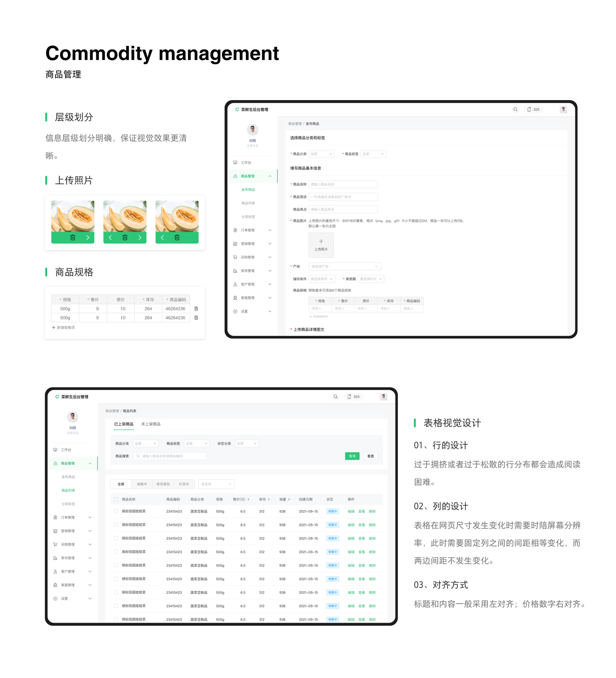The height and width of the screenshot is (678, 616).
Task: Move the middle melon photo left with its arrow
Action: tap(110, 238)
